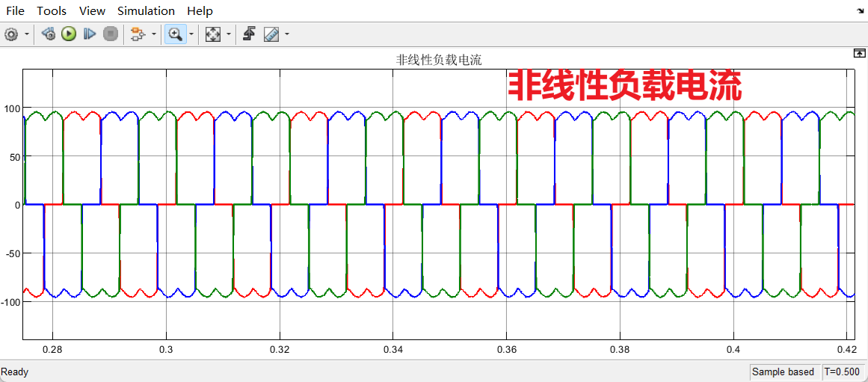This screenshot has height=382, width=868.
Task: Open the Simulation menu
Action: click(146, 11)
